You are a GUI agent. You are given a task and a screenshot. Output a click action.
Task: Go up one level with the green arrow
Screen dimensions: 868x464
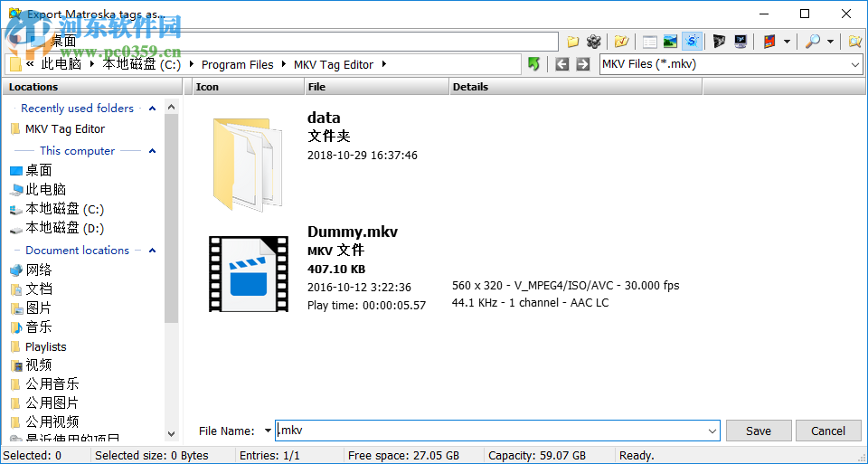click(x=533, y=64)
